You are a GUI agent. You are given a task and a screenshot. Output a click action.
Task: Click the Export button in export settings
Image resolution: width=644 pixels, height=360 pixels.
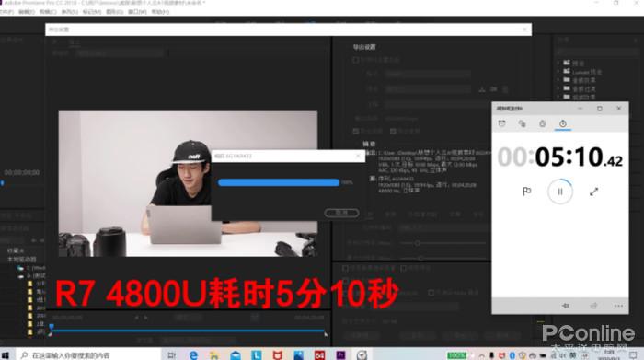(460, 335)
